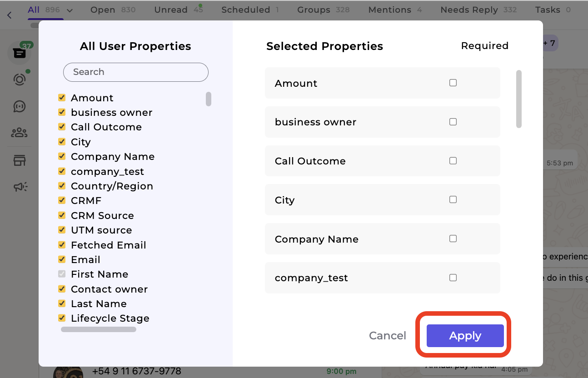Click the back arrow at top left
The height and width of the screenshot is (378, 588).
tap(9, 15)
